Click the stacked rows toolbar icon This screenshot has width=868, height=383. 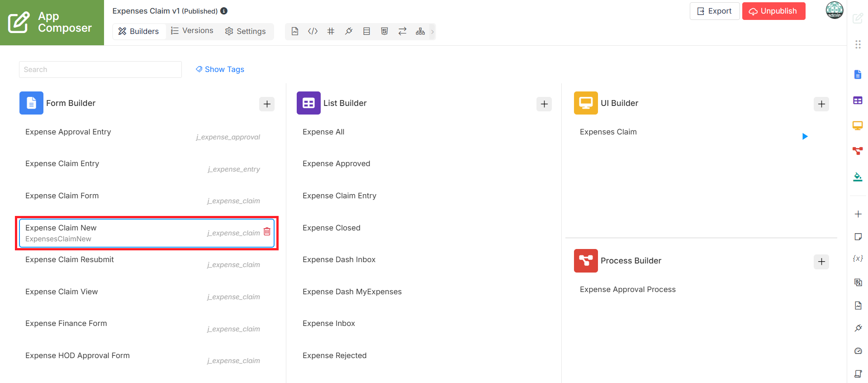coord(367,31)
